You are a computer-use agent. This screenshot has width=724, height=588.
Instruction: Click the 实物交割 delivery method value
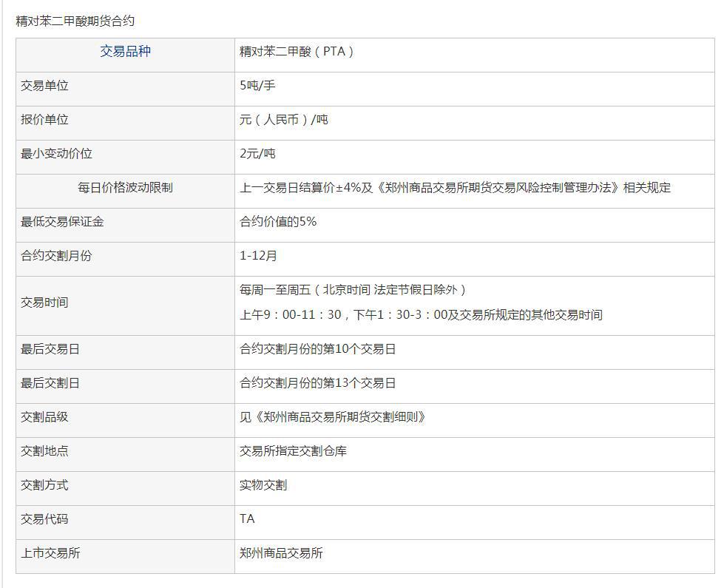pyautogui.click(x=263, y=485)
